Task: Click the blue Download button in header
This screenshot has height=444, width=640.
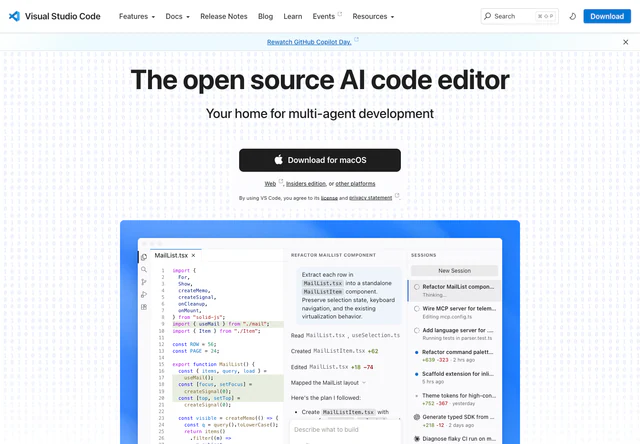Action: [x=607, y=16]
